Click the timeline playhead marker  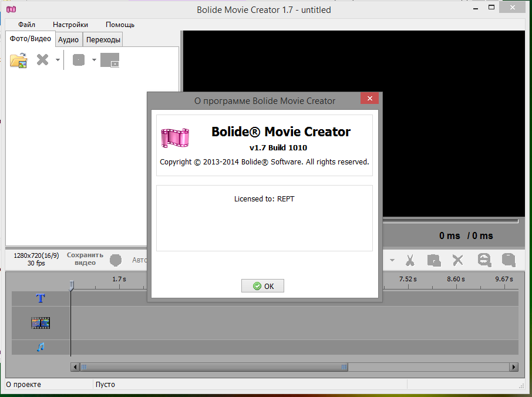(71, 285)
